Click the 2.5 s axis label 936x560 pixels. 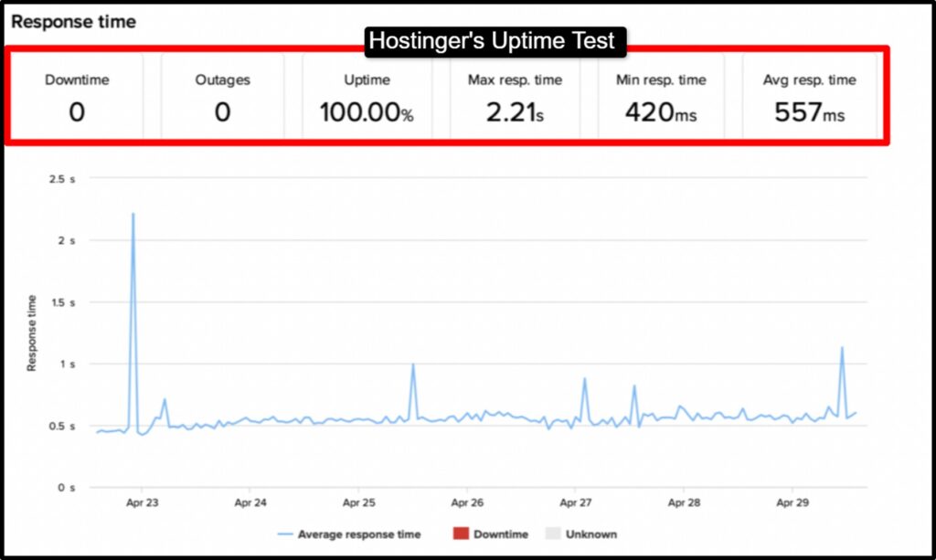[62, 179]
